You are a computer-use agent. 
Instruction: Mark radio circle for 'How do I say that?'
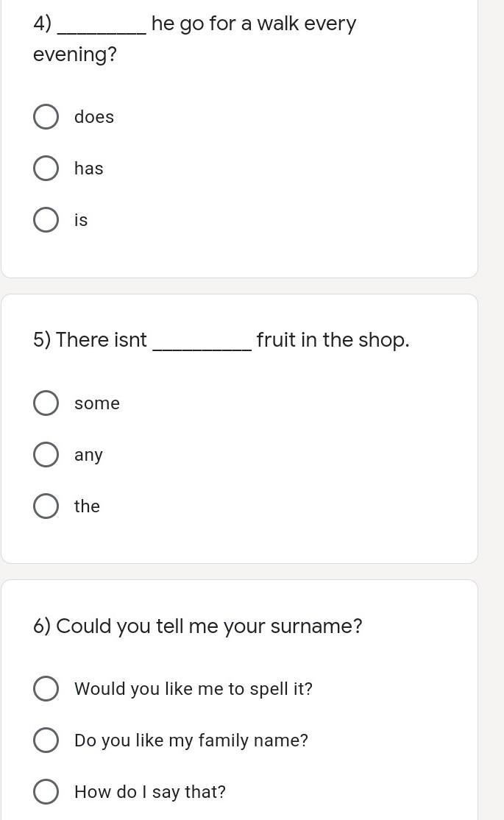(x=46, y=792)
